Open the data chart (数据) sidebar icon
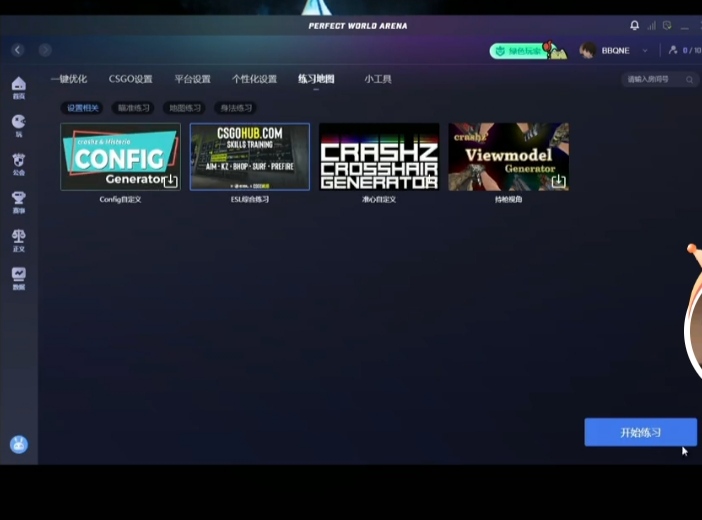 [18, 279]
